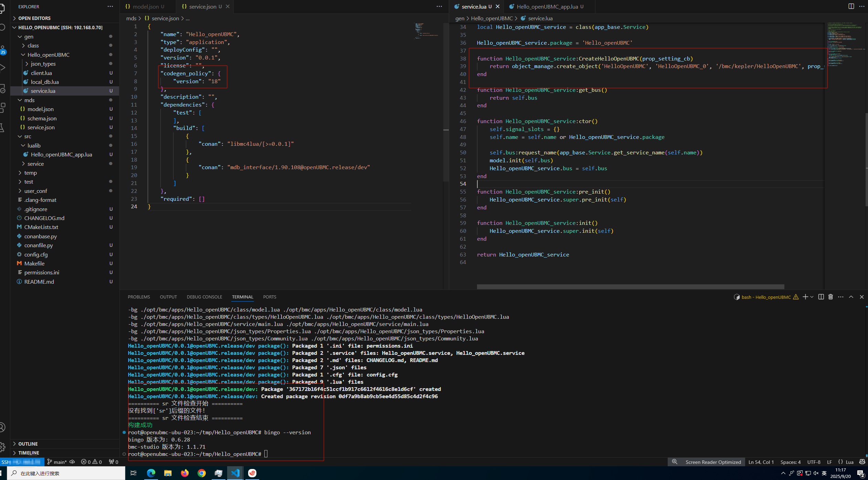This screenshot has width=868, height=480.
Task: Click the horizontal scrollbar in service.lua editor
Action: click(x=630, y=286)
